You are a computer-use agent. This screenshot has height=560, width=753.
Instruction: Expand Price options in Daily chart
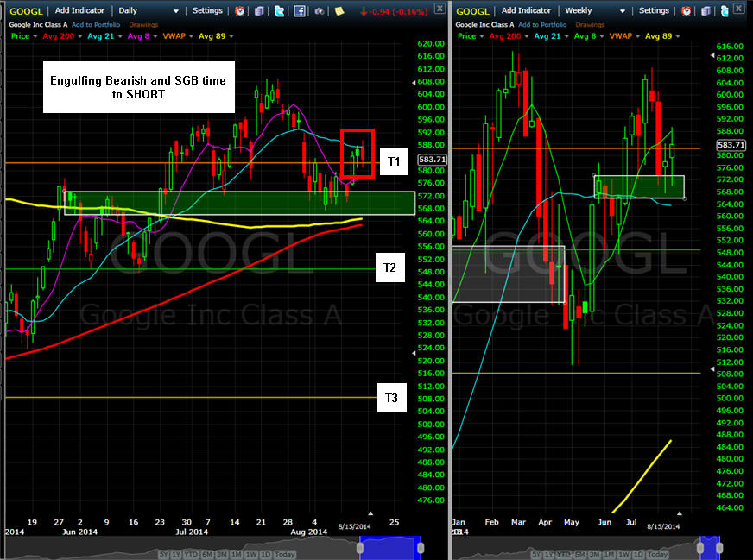click(35, 36)
